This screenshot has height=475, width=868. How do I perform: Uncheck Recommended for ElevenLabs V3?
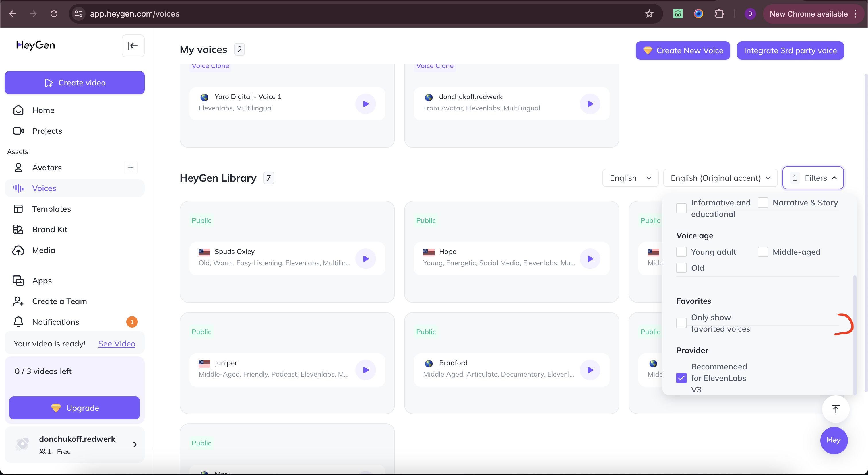pos(681,378)
